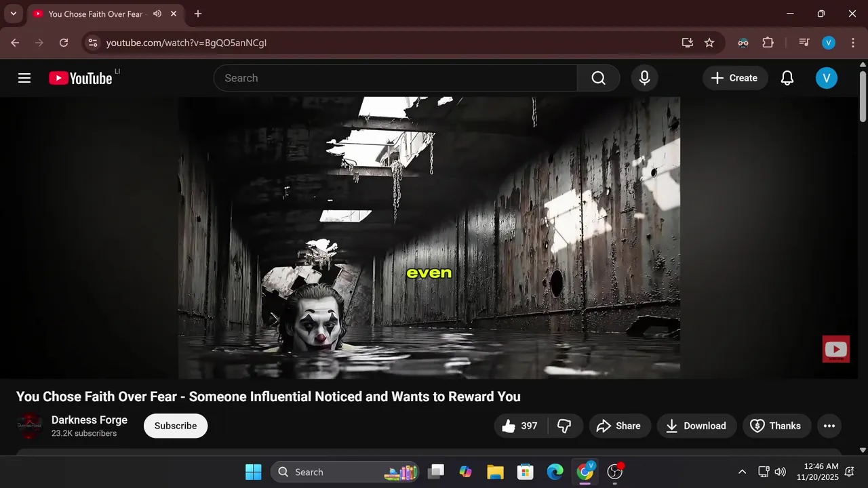Open the Create button

click(735, 78)
